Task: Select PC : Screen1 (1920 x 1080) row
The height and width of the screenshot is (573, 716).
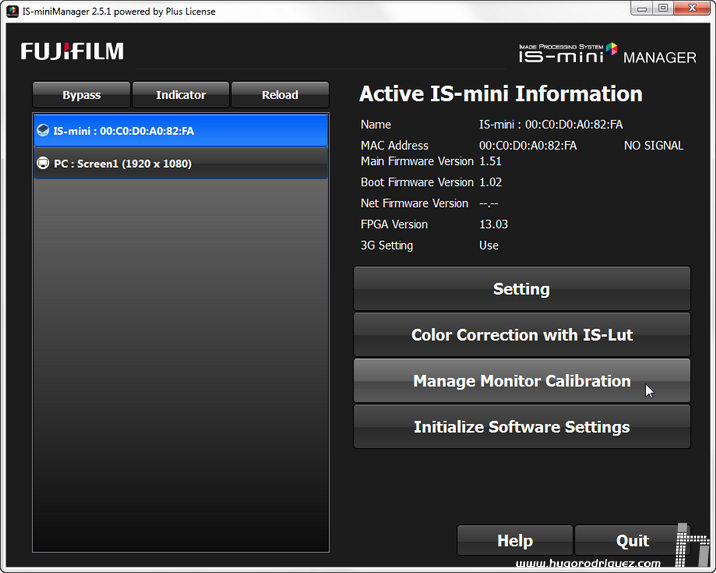Action: pos(181,163)
